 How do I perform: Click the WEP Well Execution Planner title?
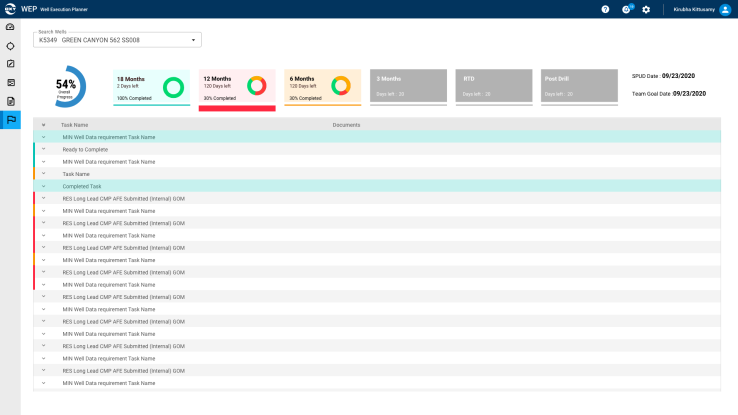[x=54, y=9]
